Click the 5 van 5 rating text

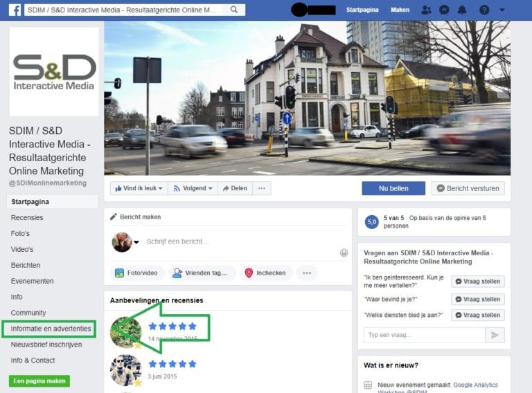tap(393, 218)
